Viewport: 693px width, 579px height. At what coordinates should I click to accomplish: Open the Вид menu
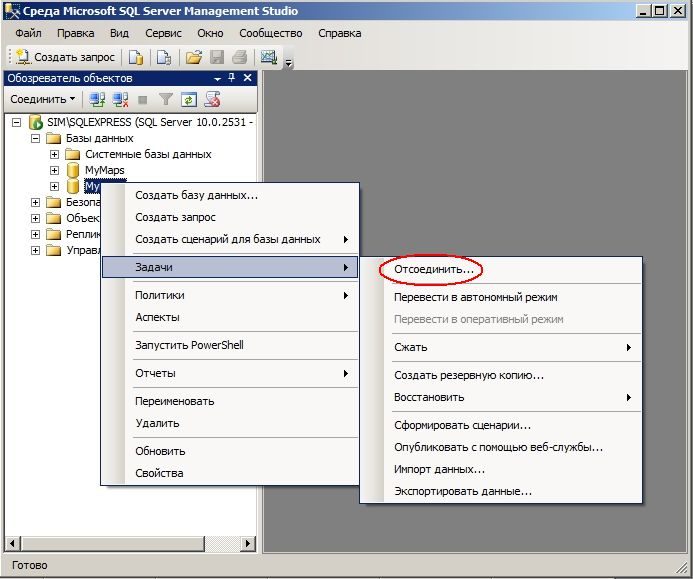tap(119, 33)
